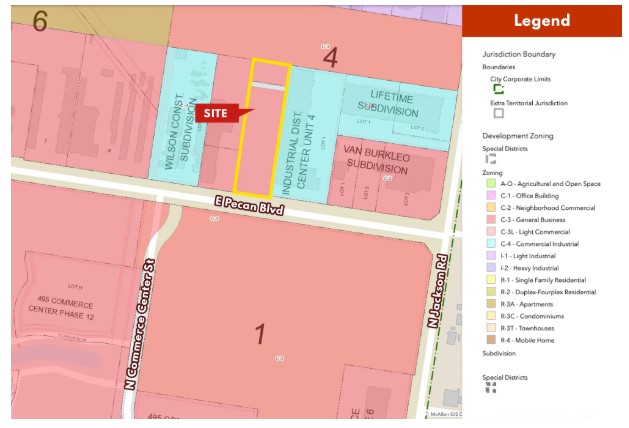
Task: Click the R-1 Single Family Residential swatch
Action: tap(488, 279)
